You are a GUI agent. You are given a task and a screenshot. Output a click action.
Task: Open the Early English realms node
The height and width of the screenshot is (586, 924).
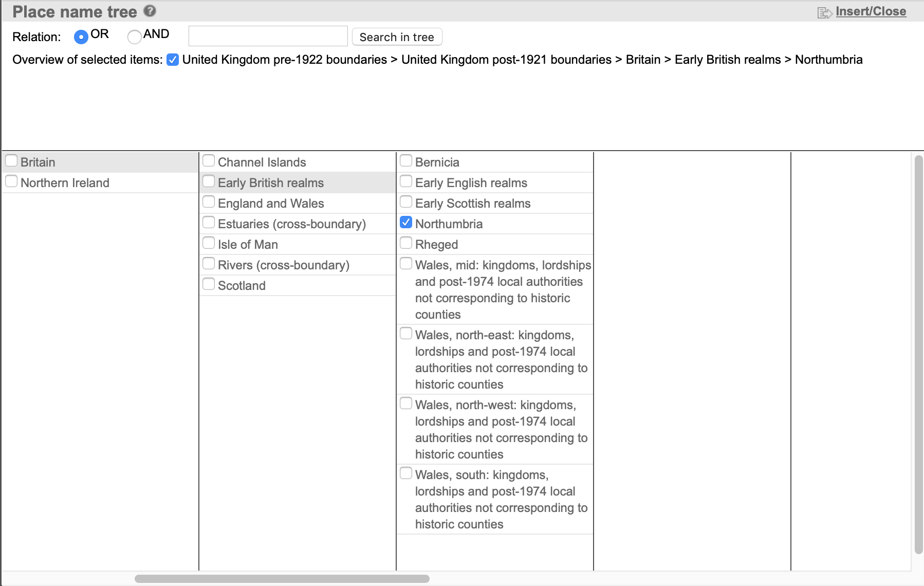click(471, 183)
